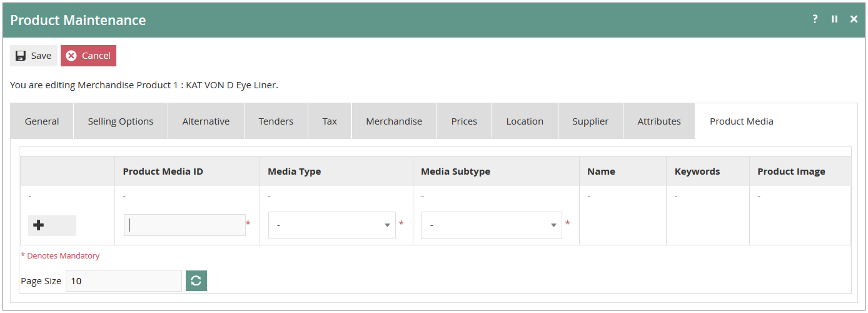Switch to the Selling Options tab
This screenshot has height=313, width=868.
[x=121, y=121]
